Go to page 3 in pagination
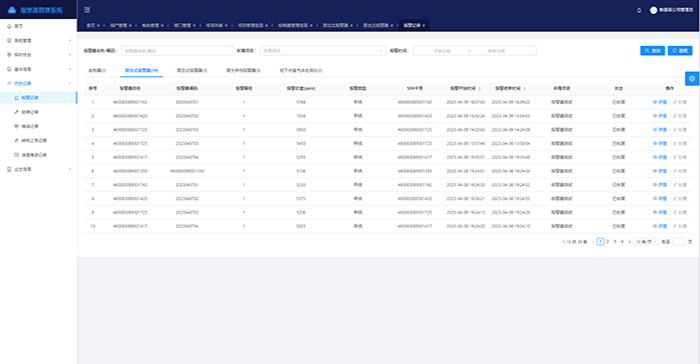The width and height of the screenshot is (700, 364). (615, 242)
